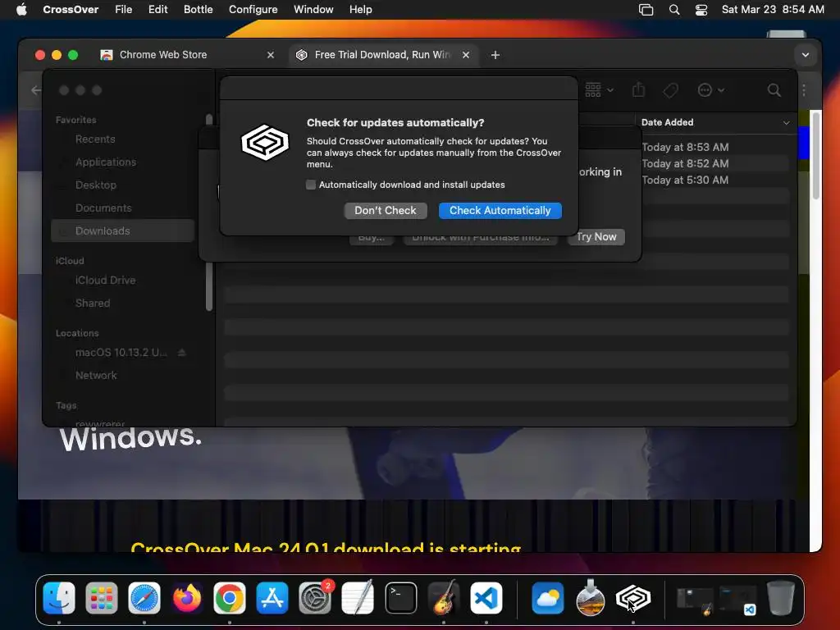Open the Trash from the Dock
The height and width of the screenshot is (630, 840).
781,597
